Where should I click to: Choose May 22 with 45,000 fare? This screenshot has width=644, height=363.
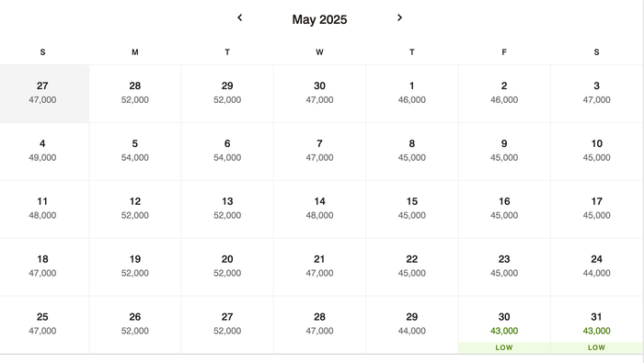(x=412, y=267)
